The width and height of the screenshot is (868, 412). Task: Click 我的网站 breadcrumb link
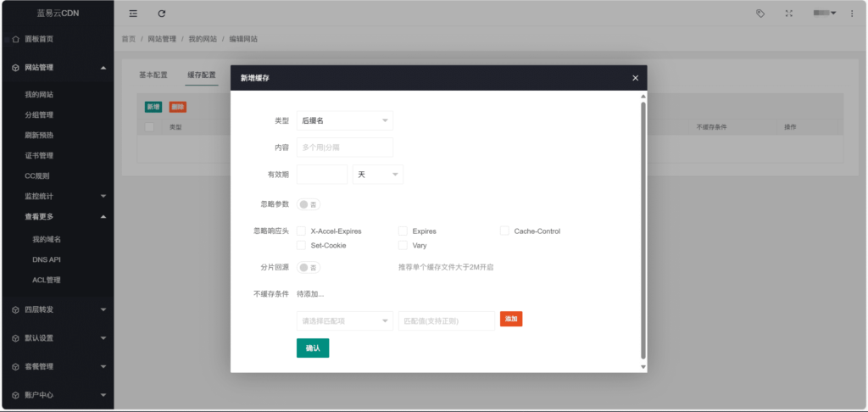coord(203,39)
